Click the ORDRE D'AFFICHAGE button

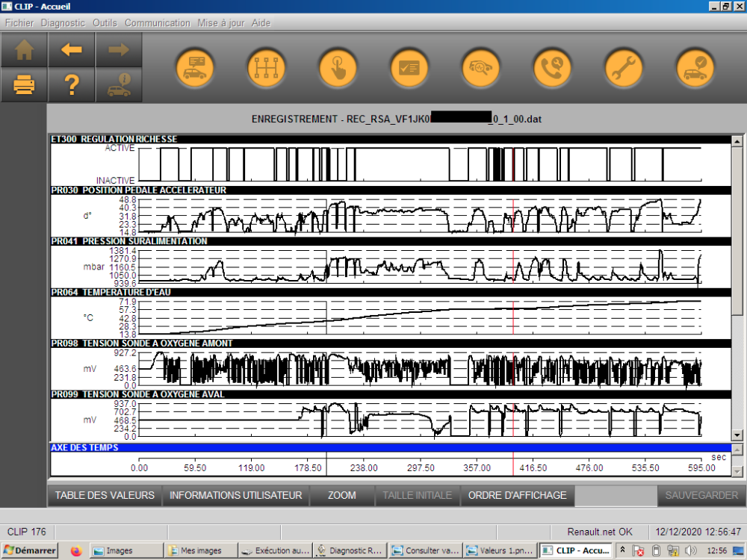pyautogui.click(x=517, y=495)
